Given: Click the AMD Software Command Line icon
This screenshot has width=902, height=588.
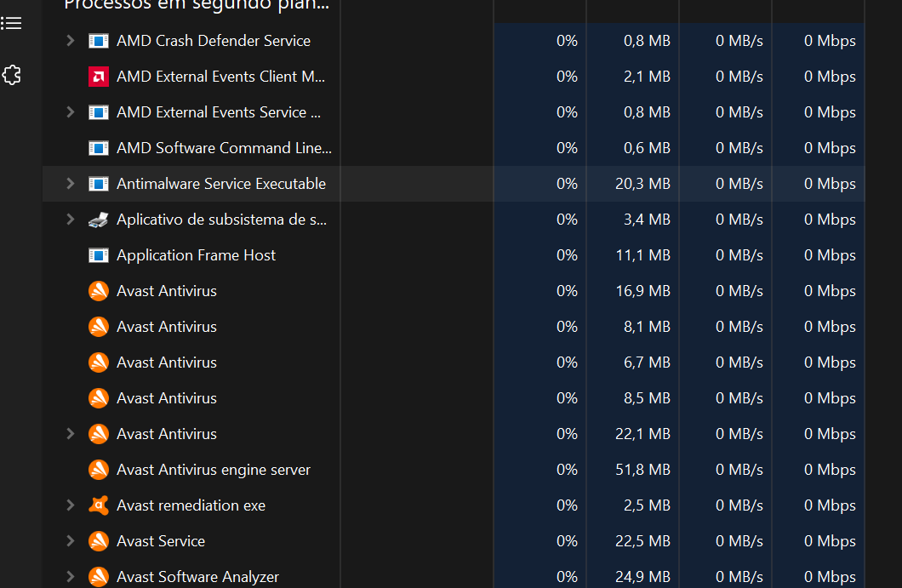Looking at the screenshot, I should [99, 148].
